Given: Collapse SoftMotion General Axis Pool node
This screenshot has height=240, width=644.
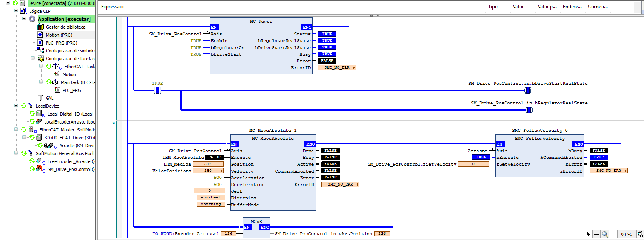Looking at the screenshot, I should click(x=16, y=153).
